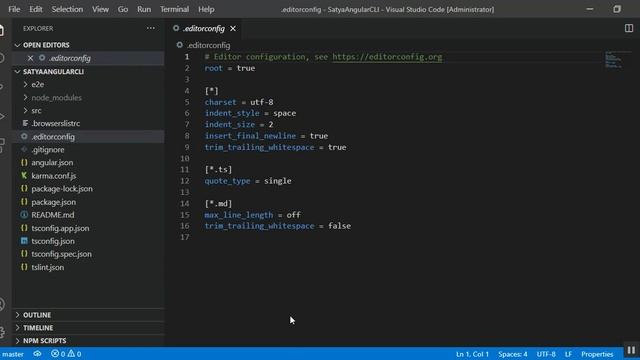The width and height of the screenshot is (640, 360).
Task: Open the package.json file
Action: tap(53, 202)
